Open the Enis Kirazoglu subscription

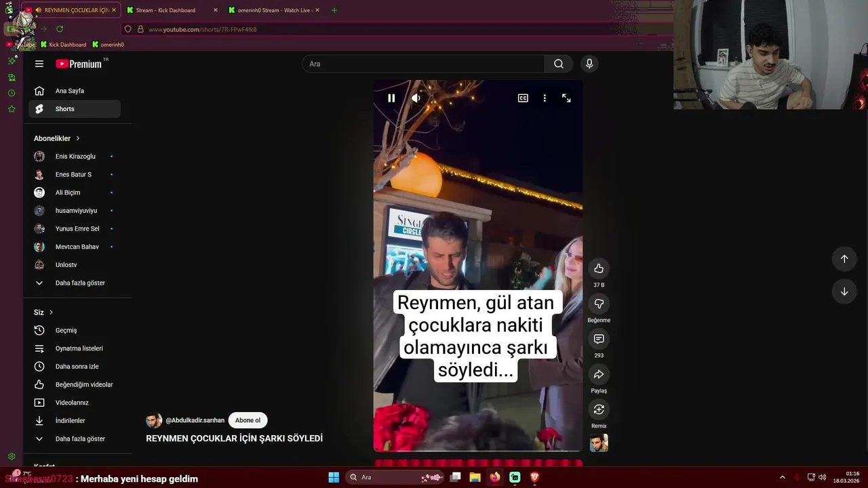pos(75,157)
